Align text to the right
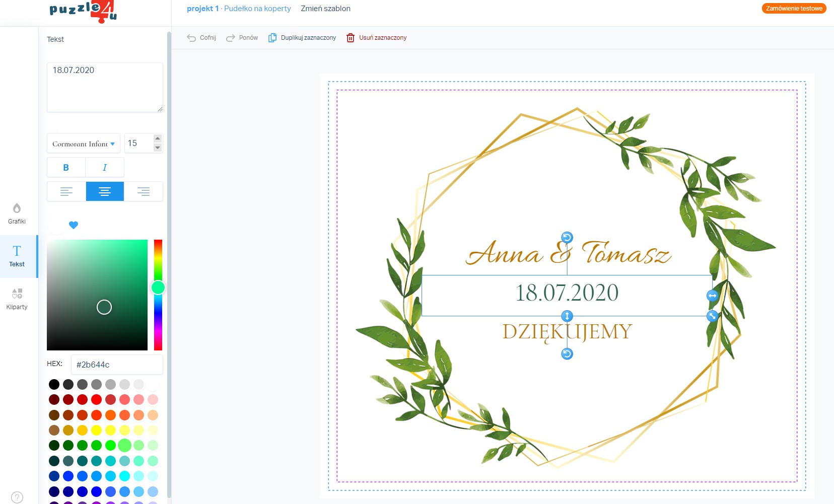The width and height of the screenshot is (834, 504). pos(144,191)
